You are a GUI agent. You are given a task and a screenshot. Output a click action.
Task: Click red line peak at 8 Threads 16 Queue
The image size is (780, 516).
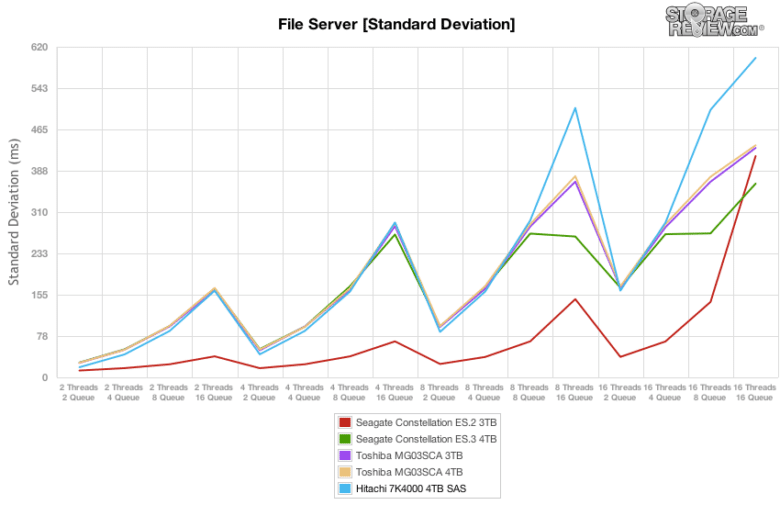coord(575,299)
